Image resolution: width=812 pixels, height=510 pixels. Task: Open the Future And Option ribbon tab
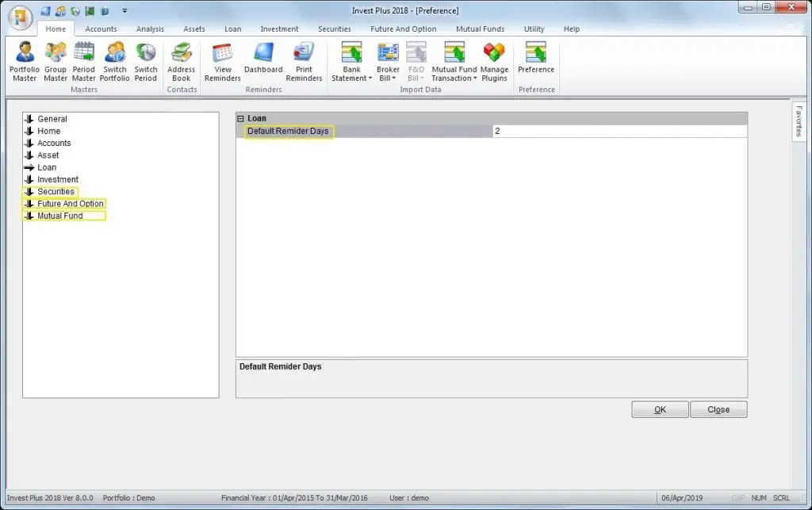tap(404, 29)
